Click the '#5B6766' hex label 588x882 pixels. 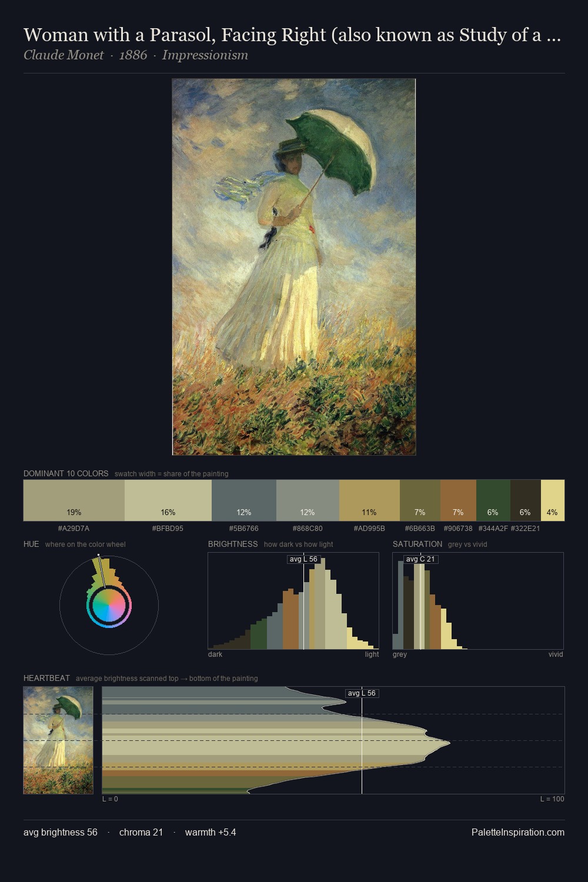point(243,528)
